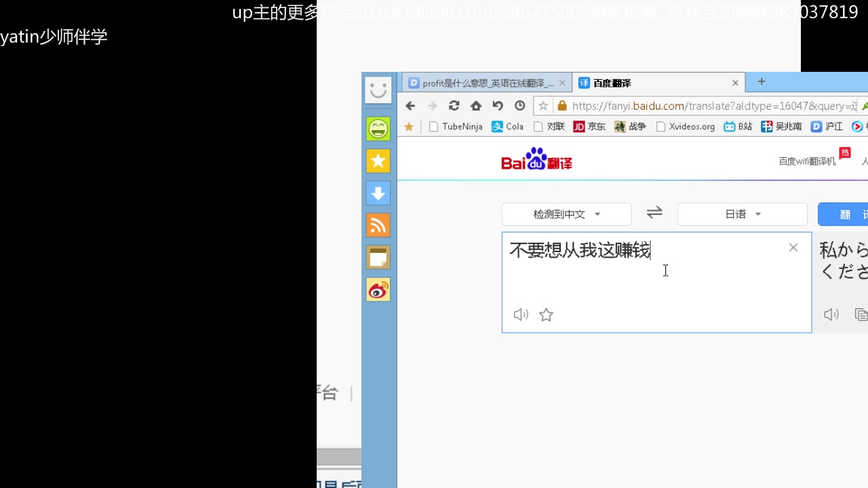868x488 pixels.
Task: Open the 日语 target language dropdown
Action: pyautogui.click(x=743, y=214)
